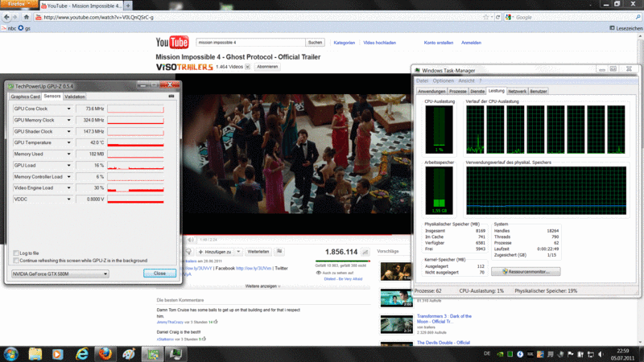
Task: Open GPU Memory Clock sensor dropdown
Action: pos(68,120)
